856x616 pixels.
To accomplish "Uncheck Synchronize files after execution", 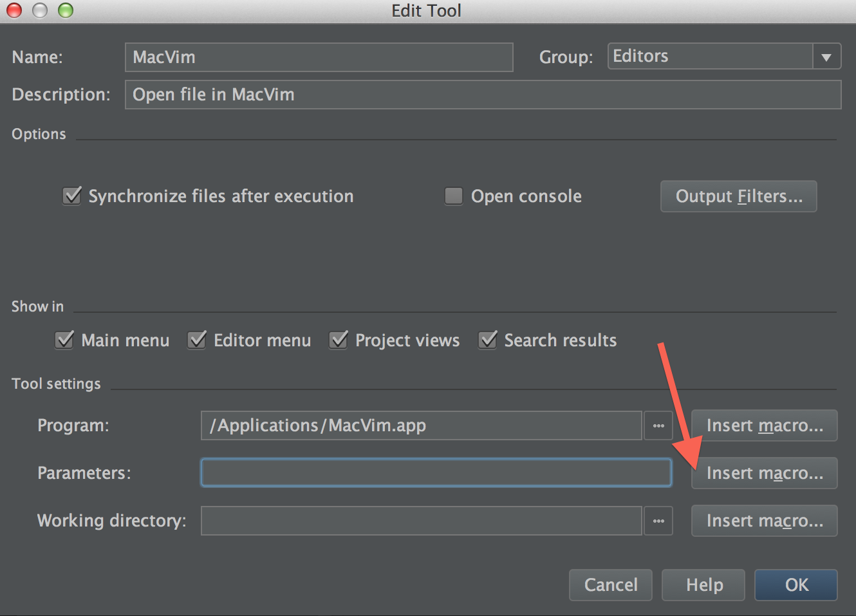I will tap(72, 196).
